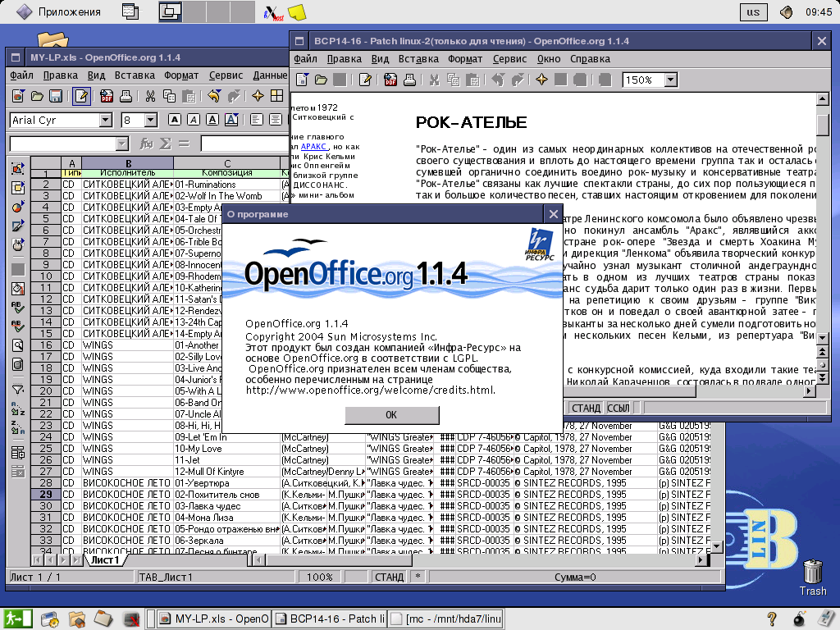Open the Данные menu in Calc window

coord(271,75)
